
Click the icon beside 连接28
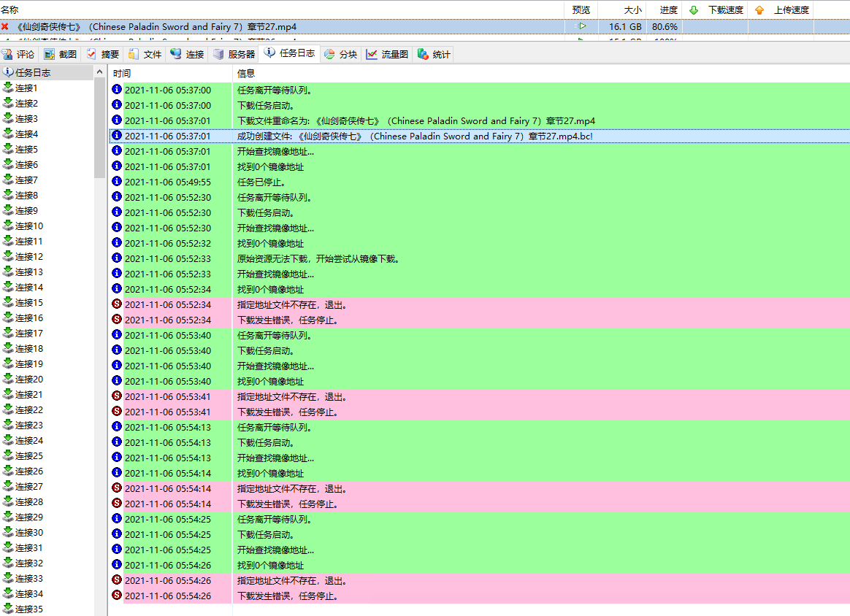[x=8, y=501]
